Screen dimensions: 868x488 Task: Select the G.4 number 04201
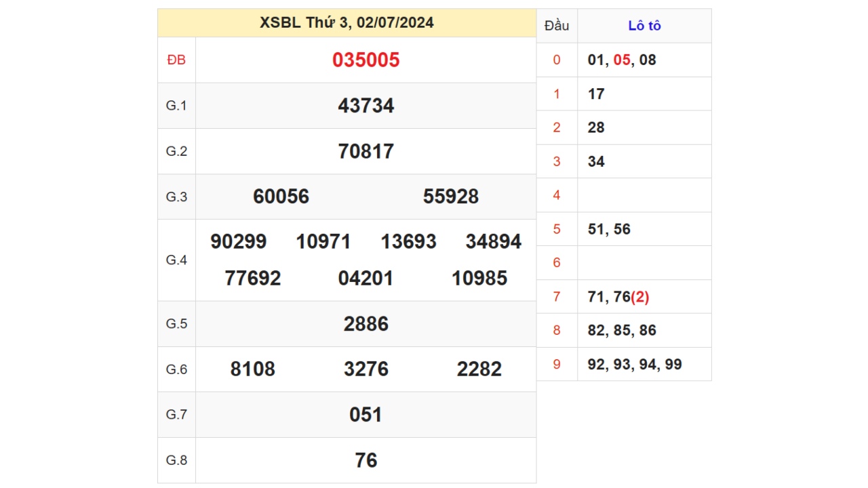pyautogui.click(x=366, y=279)
